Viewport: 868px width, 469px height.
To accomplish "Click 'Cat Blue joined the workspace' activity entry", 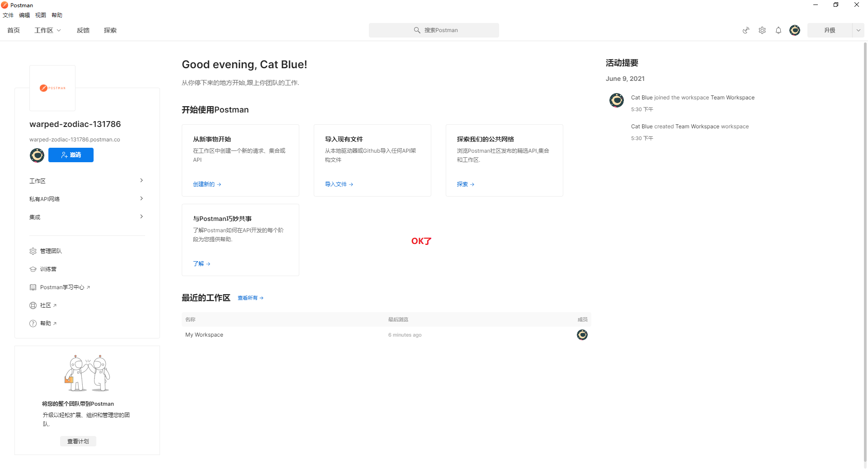I will tap(693, 98).
